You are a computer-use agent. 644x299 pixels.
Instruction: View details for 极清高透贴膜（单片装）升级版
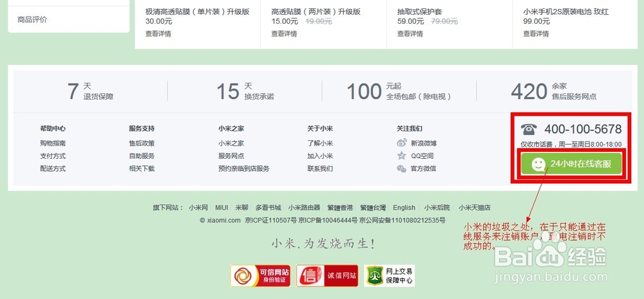tap(158, 33)
